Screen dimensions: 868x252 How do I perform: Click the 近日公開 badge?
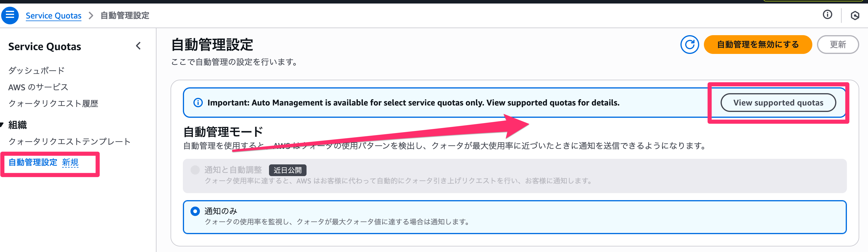[x=287, y=170]
